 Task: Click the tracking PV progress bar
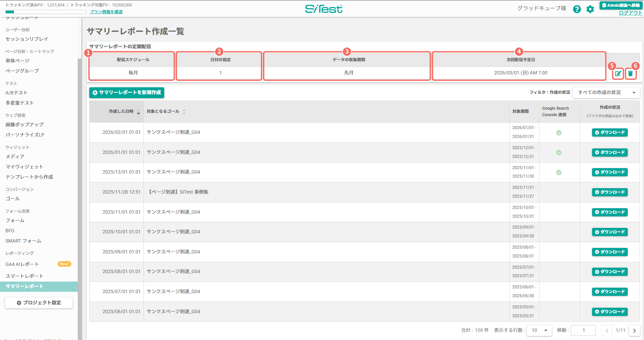click(46, 12)
